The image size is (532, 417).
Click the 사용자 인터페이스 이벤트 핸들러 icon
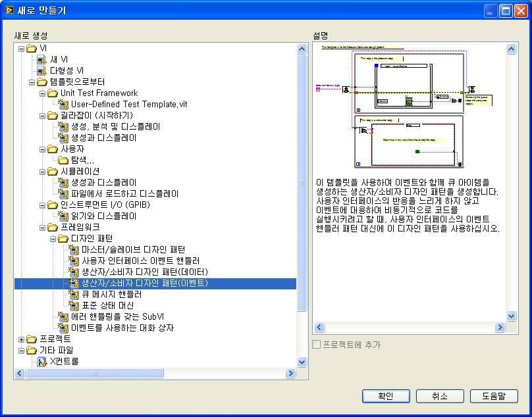[x=74, y=261]
